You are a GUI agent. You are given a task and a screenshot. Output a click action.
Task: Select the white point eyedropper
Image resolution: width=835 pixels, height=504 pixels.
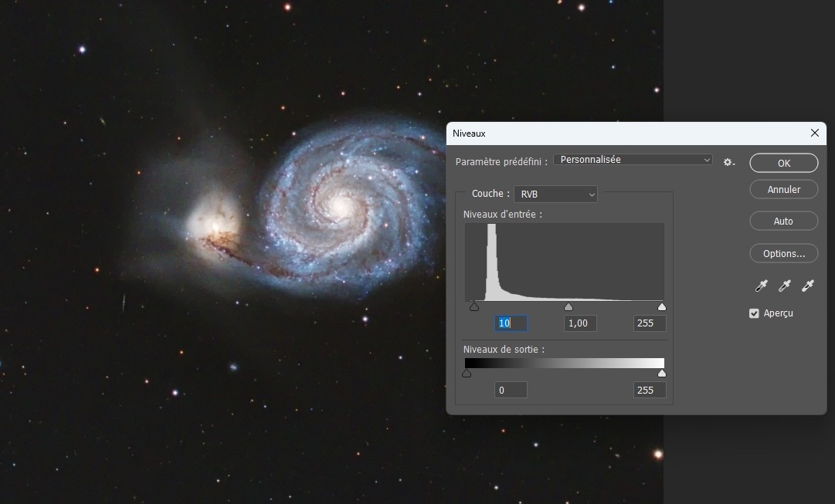808,286
